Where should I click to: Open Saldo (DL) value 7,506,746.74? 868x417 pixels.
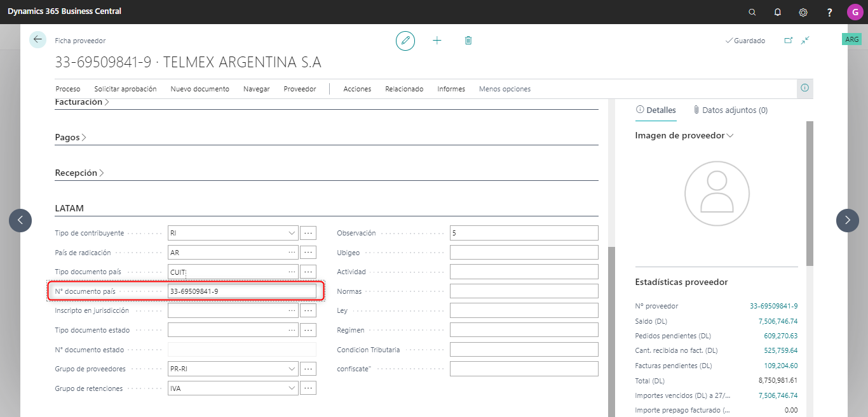pos(778,321)
